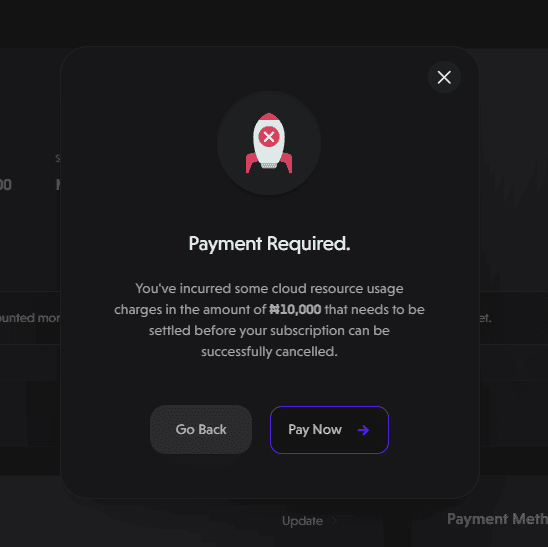Click the 'charges in the amount of' text

(190, 310)
